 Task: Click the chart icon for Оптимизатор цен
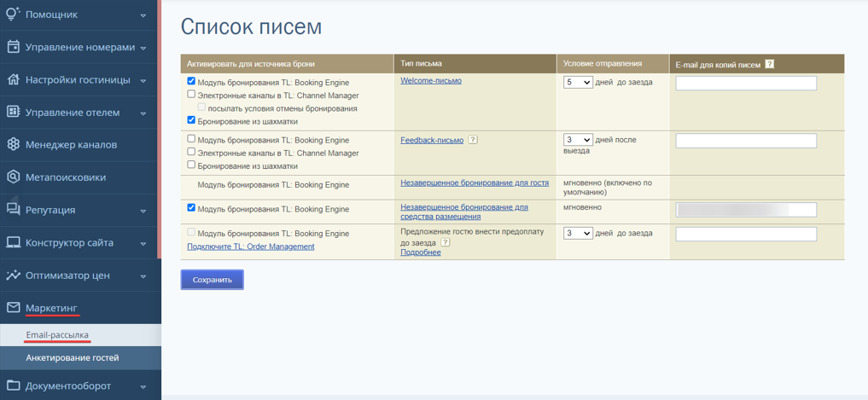13,275
